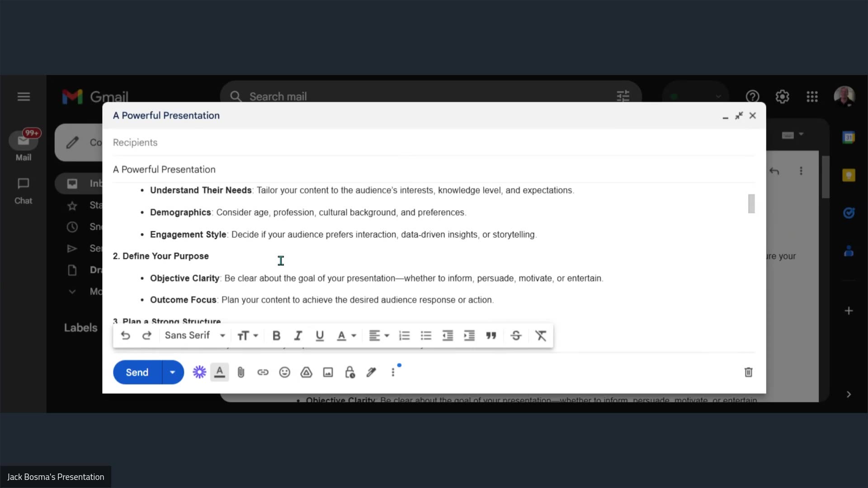
Task: Expand the text size dropdown
Action: click(247, 336)
